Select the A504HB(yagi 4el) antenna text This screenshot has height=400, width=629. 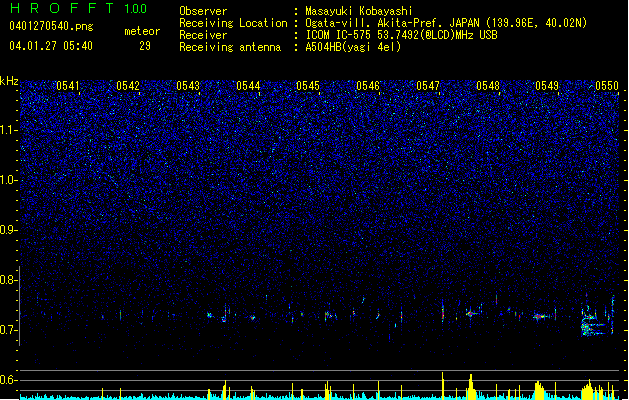click(x=353, y=47)
